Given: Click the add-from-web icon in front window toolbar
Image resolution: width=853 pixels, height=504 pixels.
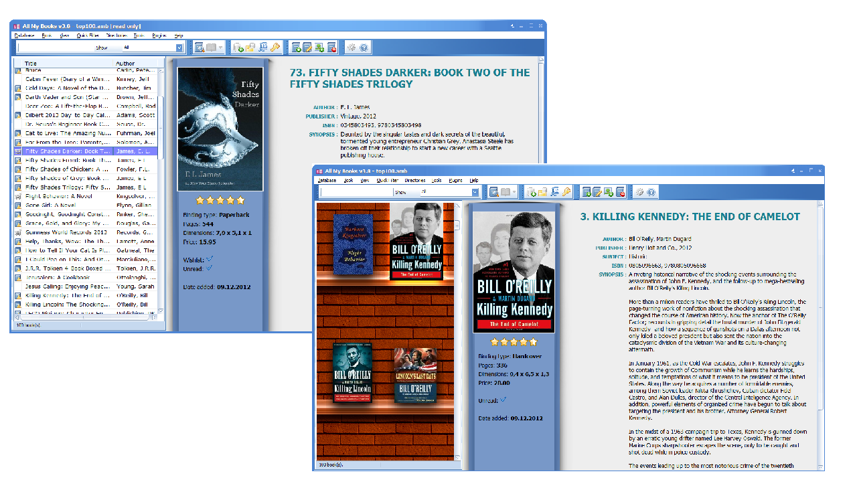Looking at the screenshot, I should pos(610,192).
